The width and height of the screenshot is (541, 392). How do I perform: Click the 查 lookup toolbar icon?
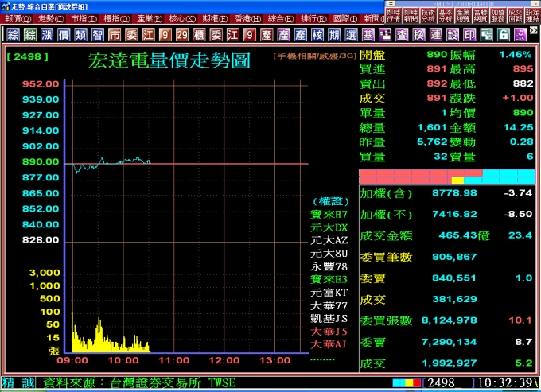(402, 35)
